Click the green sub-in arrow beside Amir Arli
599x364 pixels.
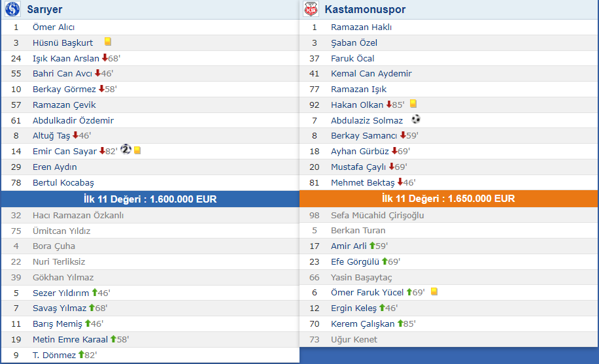click(373, 246)
